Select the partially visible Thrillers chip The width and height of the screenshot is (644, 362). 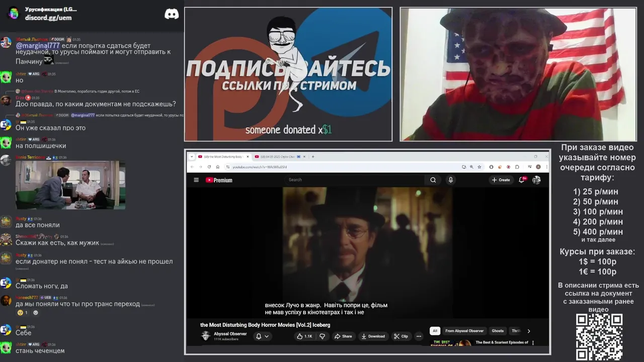coord(516,331)
